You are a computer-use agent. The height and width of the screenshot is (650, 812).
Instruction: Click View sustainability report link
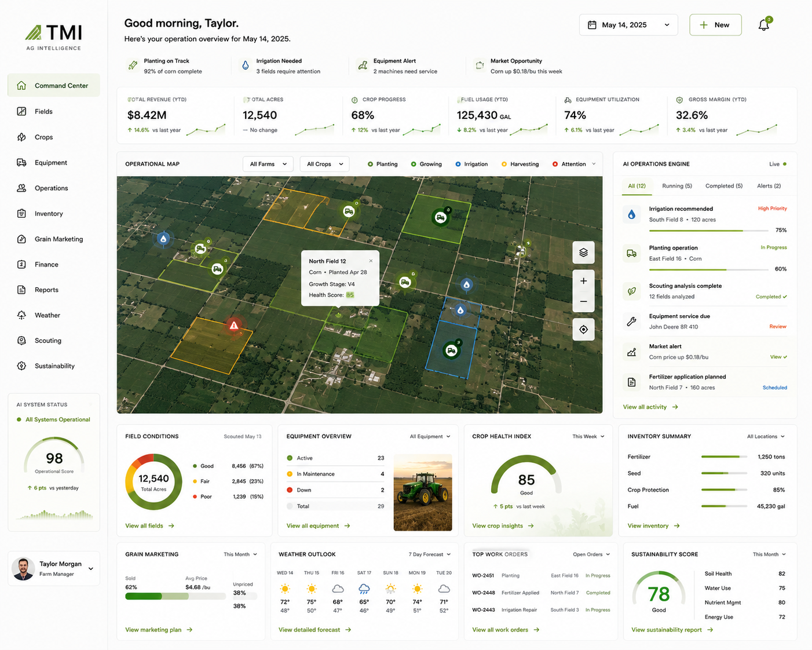672,630
